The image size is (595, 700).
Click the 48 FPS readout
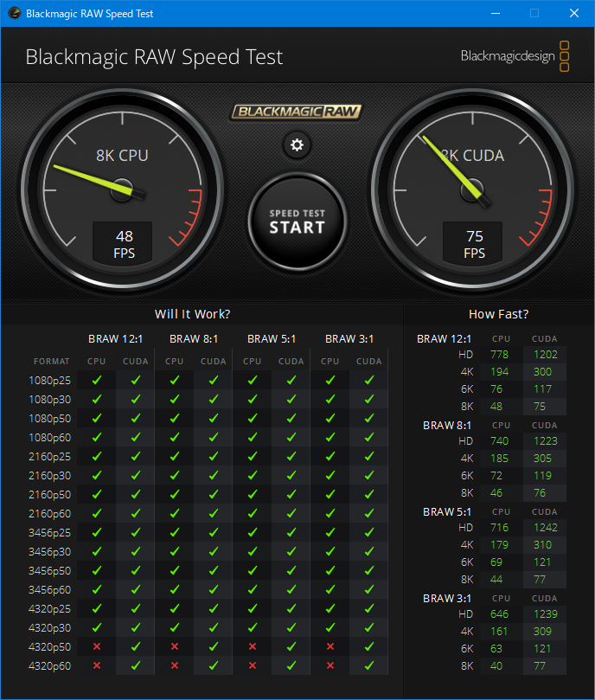click(x=124, y=244)
